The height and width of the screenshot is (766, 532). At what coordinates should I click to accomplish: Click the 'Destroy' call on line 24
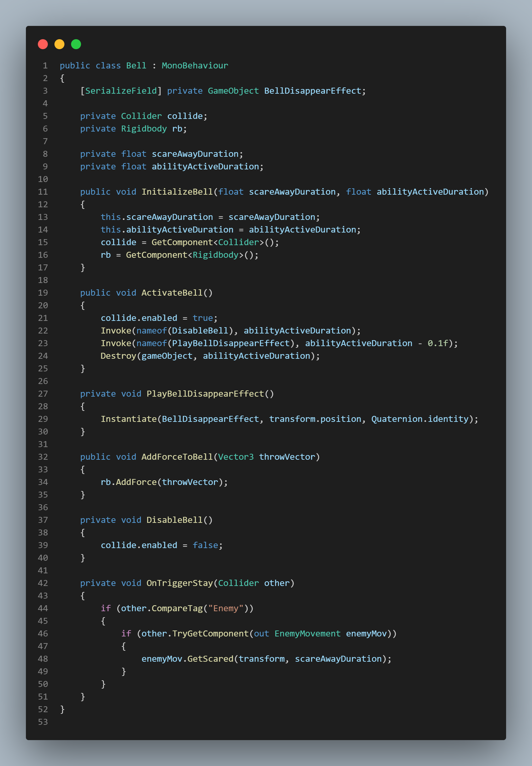coord(118,356)
